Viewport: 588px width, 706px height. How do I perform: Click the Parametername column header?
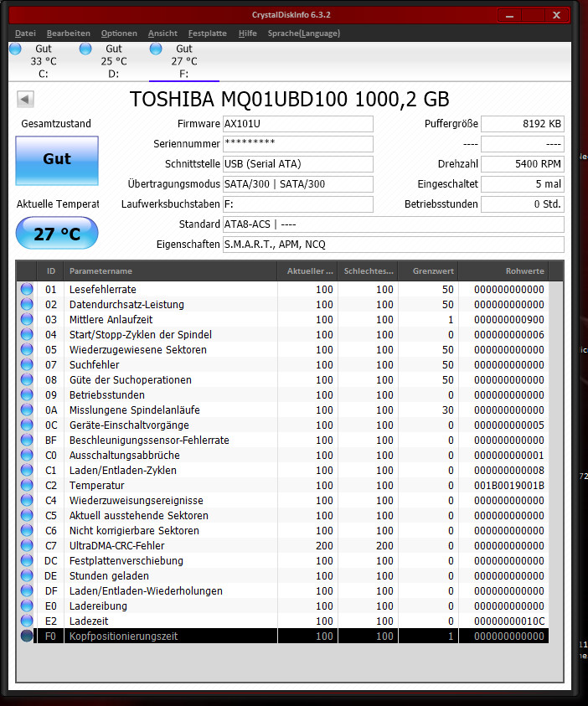click(171, 271)
